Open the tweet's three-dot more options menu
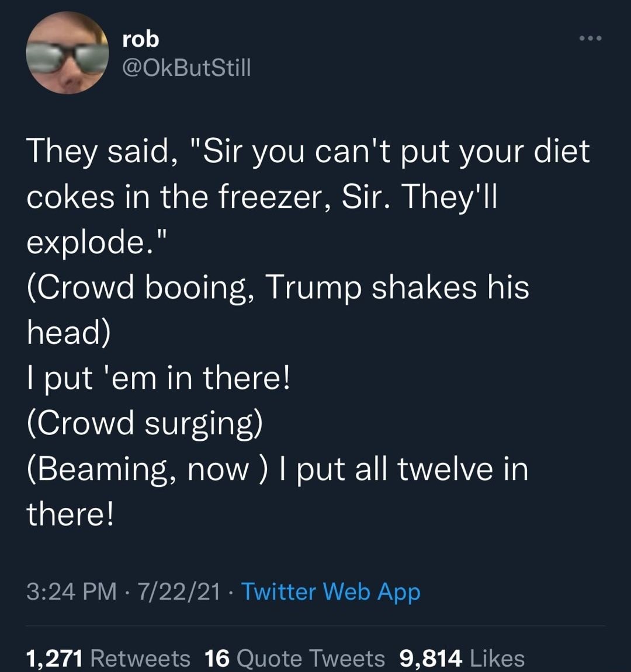631x672 pixels. point(590,39)
